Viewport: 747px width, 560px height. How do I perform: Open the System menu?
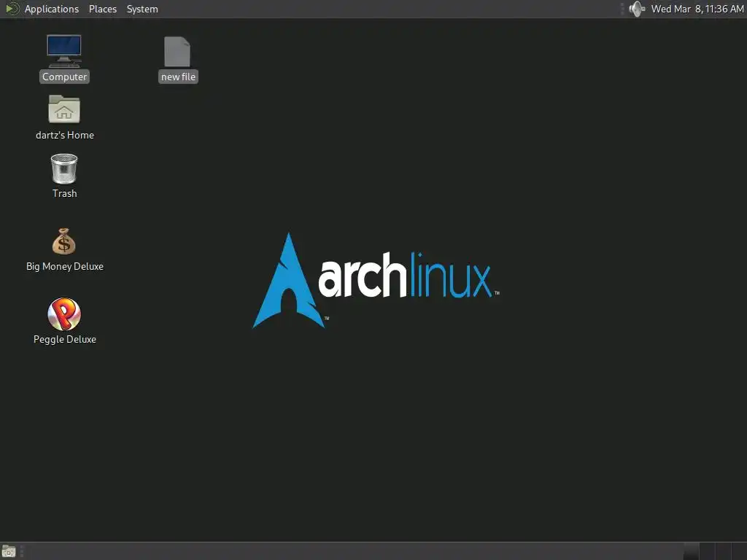coord(142,9)
